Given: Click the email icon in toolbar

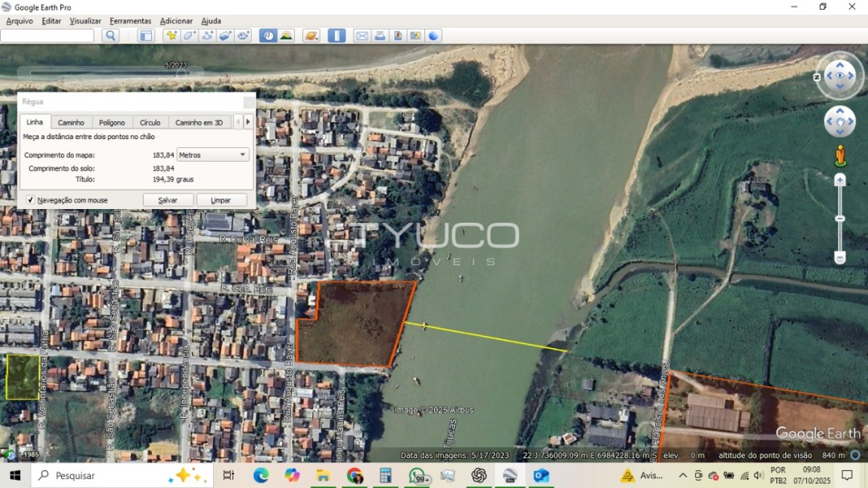Looking at the screenshot, I should point(362,35).
